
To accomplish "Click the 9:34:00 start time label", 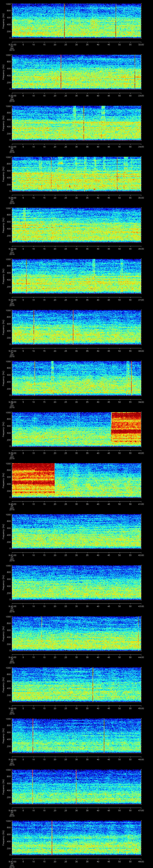I will (12, 198).
